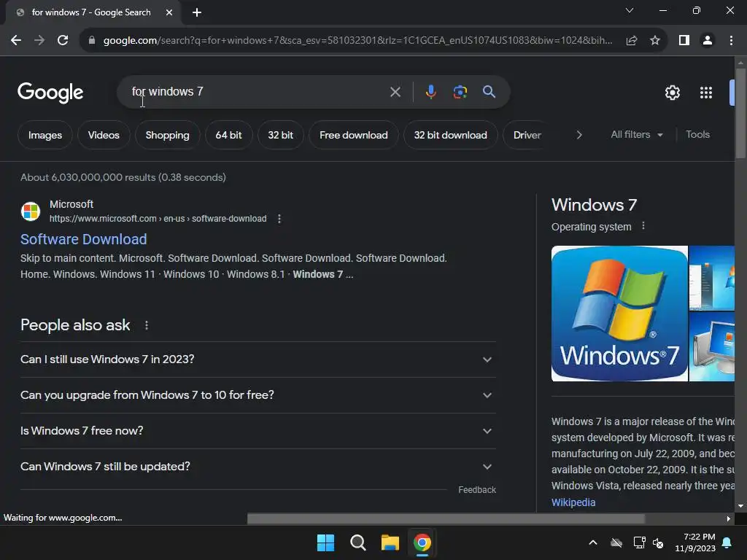Switch to Images results
This screenshot has height=560, width=747.
point(45,135)
